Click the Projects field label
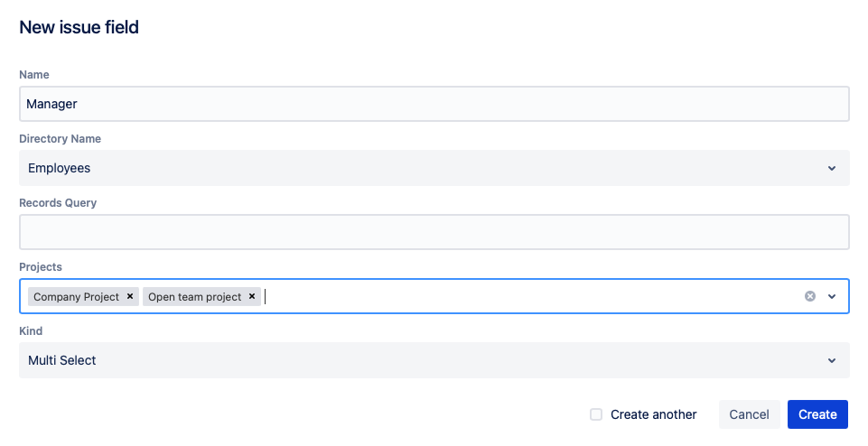This screenshot has height=446, width=868. click(41, 267)
